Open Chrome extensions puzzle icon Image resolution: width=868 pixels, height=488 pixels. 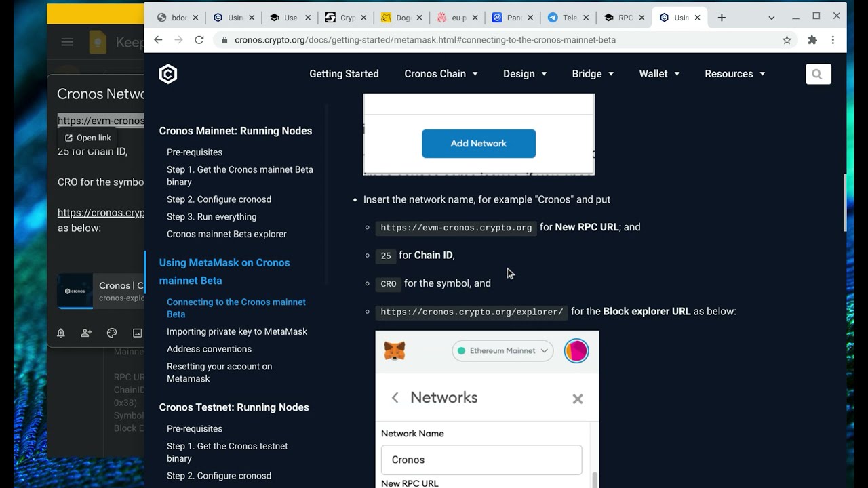pos(812,40)
